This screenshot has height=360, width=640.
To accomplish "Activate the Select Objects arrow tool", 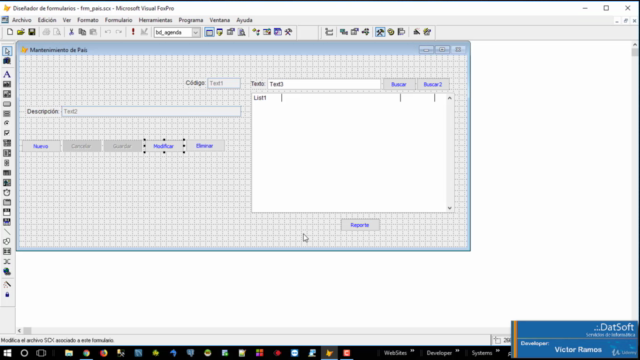I will pyautogui.click(x=7, y=51).
